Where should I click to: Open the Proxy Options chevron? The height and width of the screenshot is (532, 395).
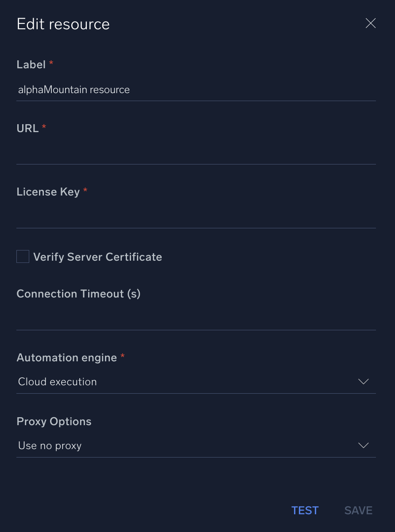click(363, 446)
